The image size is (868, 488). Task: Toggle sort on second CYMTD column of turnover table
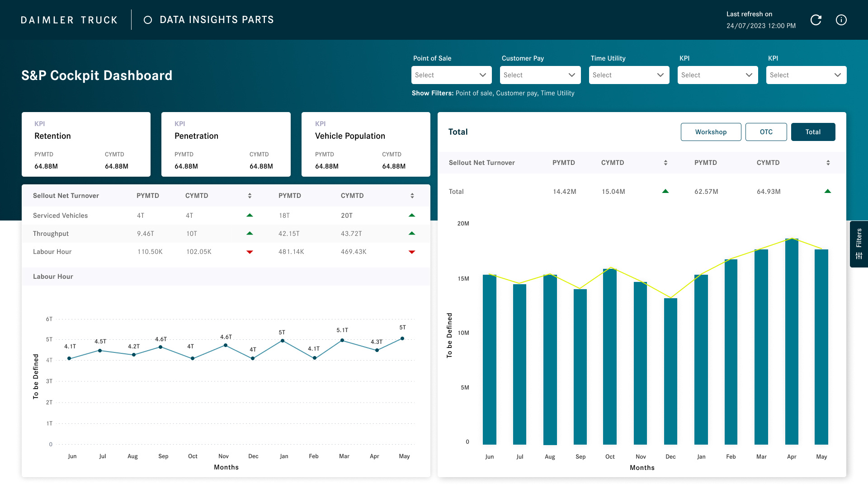pos(412,195)
